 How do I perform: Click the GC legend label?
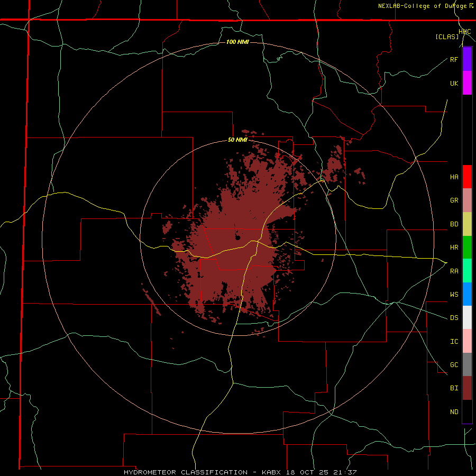(454, 365)
